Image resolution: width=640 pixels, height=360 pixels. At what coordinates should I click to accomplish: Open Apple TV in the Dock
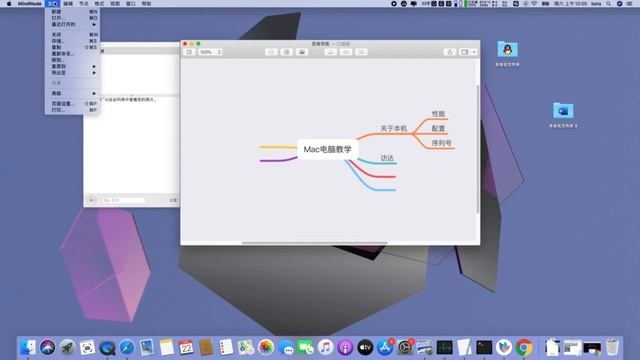click(365, 347)
